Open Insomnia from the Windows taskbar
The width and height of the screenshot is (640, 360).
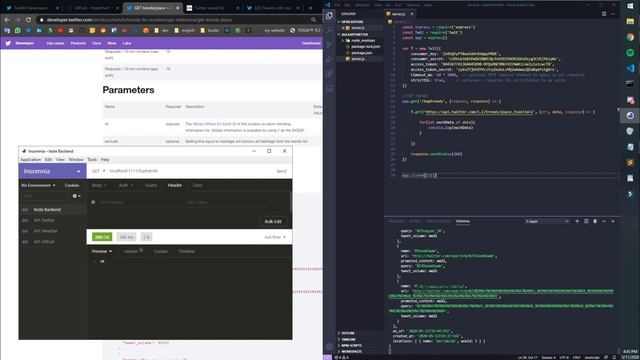click(630, 116)
